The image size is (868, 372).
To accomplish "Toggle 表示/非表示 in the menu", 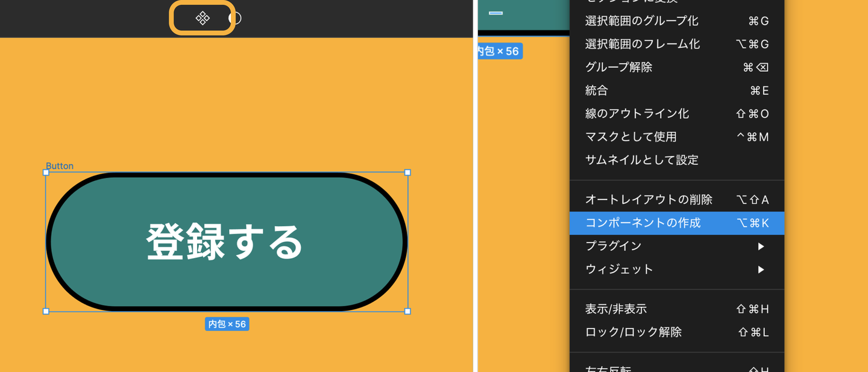I will (677, 309).
